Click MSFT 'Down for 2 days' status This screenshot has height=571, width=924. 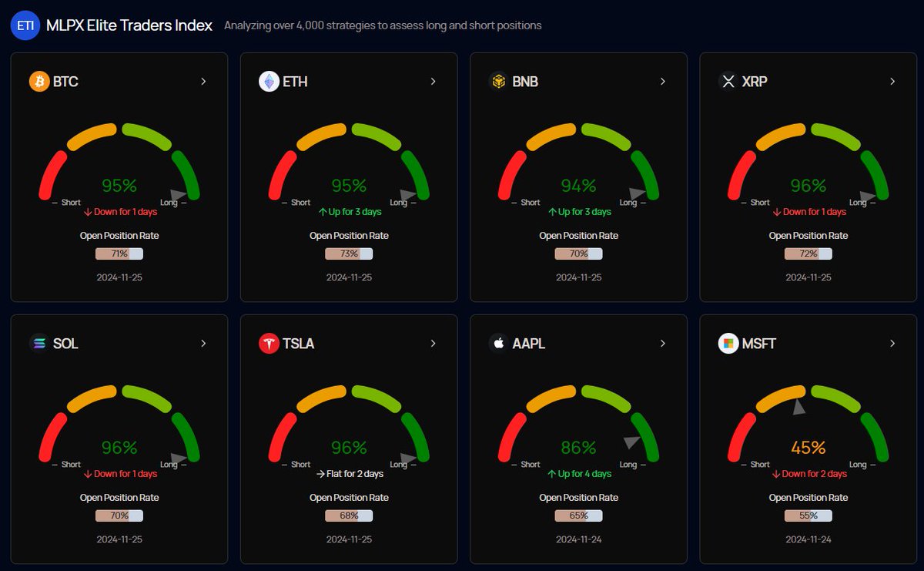coord(808,474)
